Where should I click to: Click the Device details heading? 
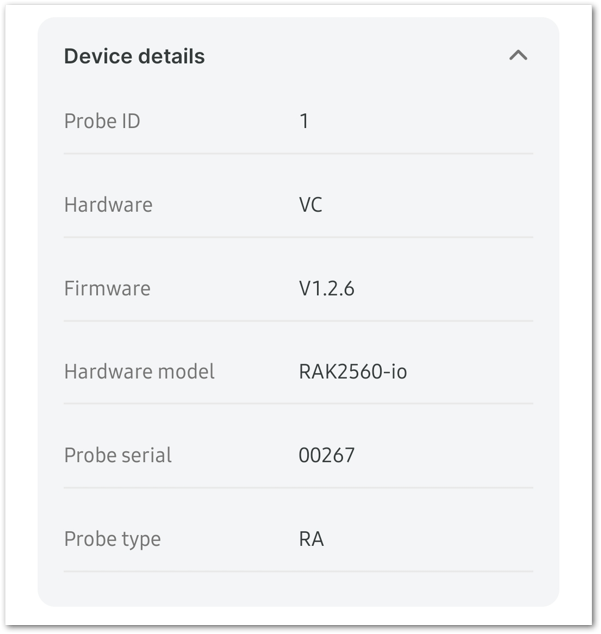click(x=134, y=56)
